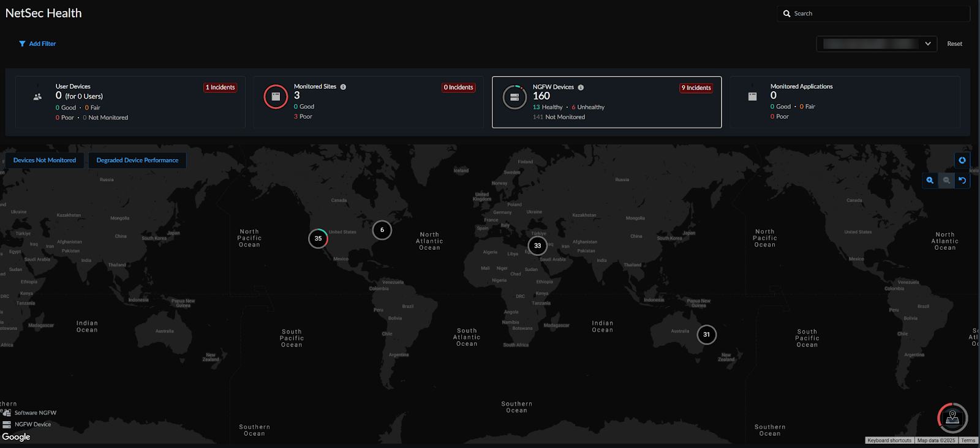Click the User Devices people icon

[x=37, y=97]
